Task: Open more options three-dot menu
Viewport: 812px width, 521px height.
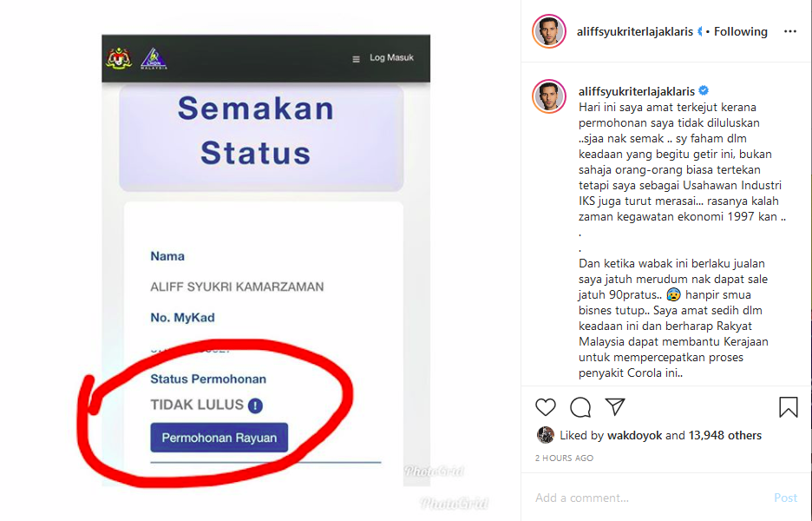Action: (x=790, y=31)
